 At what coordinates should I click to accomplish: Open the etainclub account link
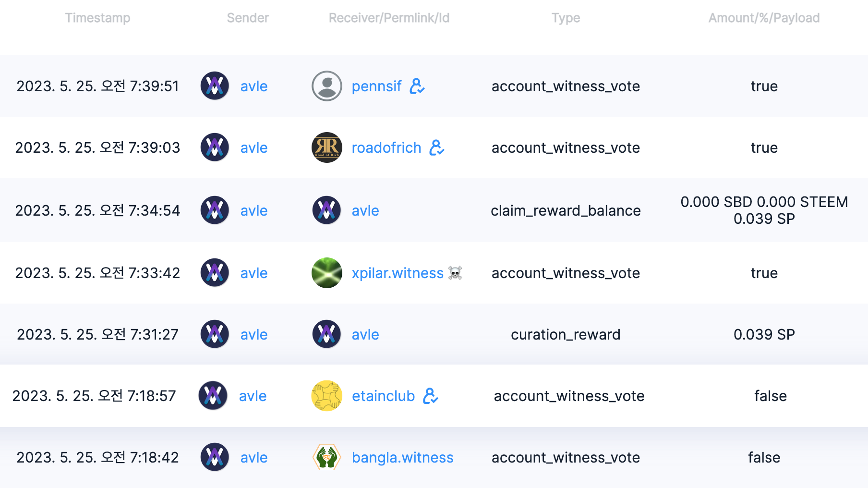tap(383, 396)
